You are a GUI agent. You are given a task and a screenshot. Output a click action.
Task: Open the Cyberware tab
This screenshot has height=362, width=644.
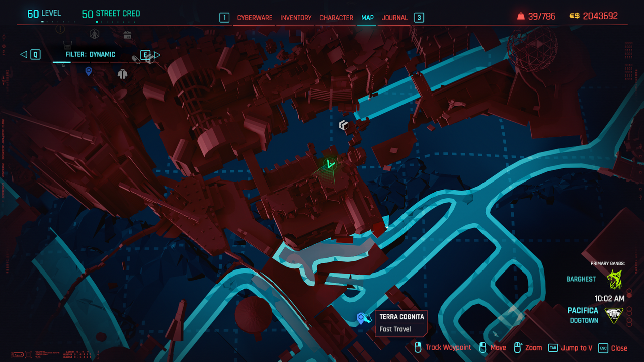tap(255, 18)
